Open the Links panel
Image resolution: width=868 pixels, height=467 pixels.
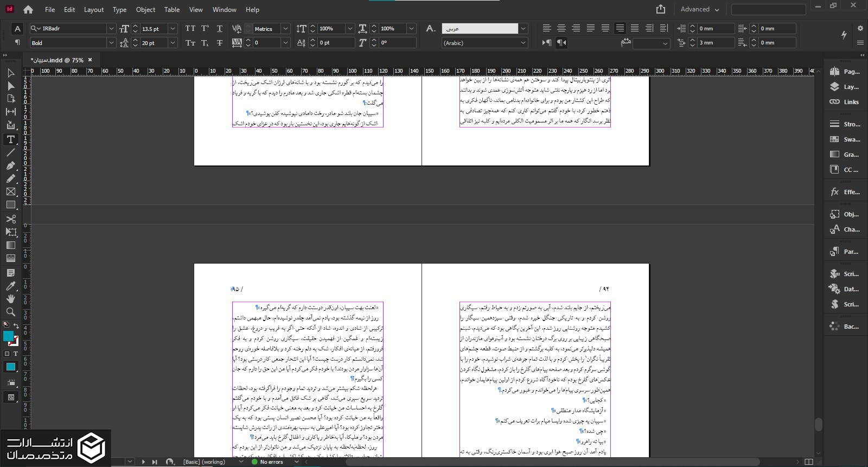(844, 102)
